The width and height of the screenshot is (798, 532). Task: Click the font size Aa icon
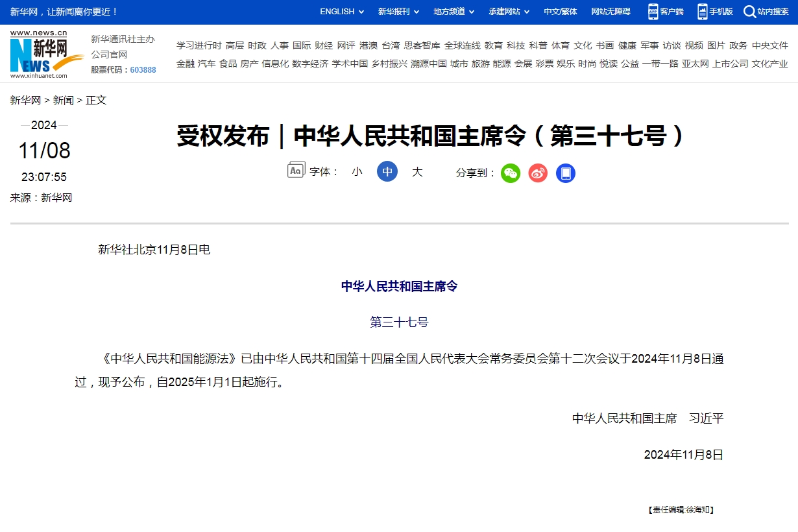pos(296,170)
